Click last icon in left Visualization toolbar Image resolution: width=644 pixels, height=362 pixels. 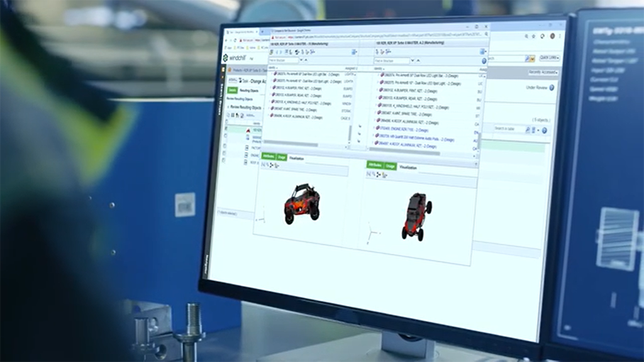[277, 165]
